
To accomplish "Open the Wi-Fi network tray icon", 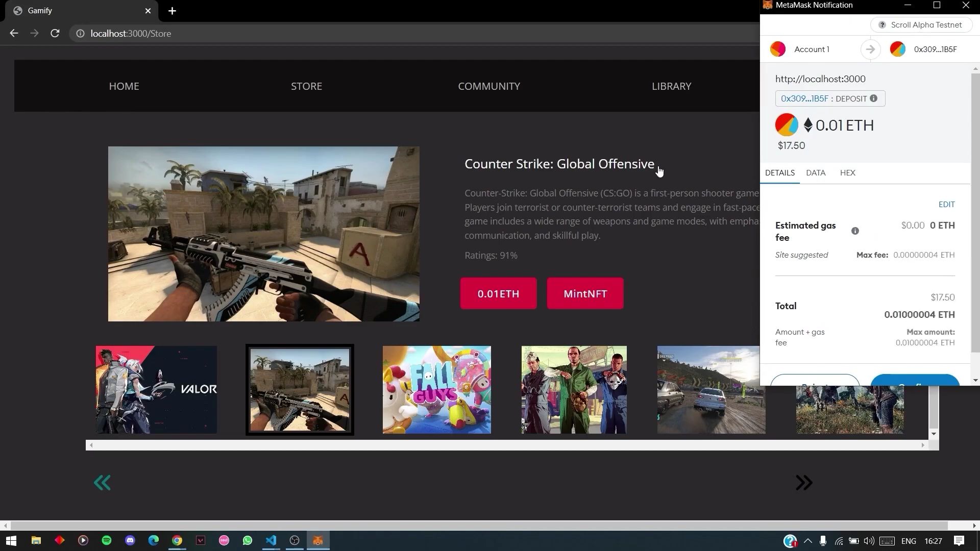I will (x=839, y=541).
